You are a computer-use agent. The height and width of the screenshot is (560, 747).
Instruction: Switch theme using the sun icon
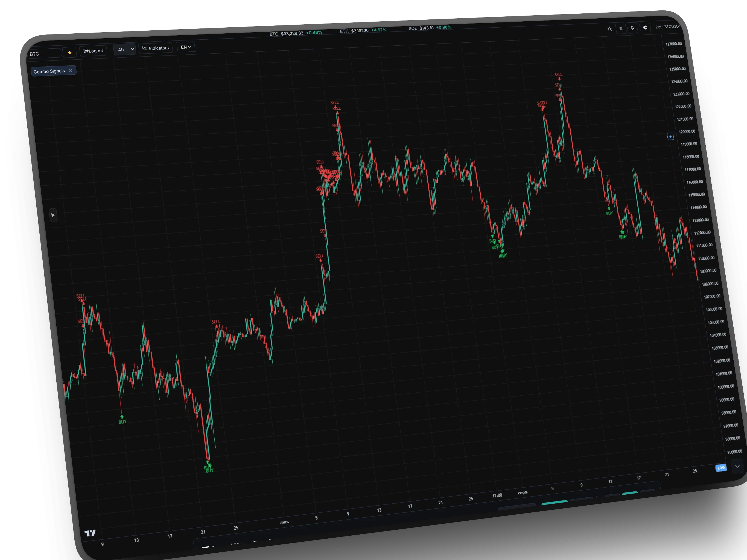click(609, 29)
